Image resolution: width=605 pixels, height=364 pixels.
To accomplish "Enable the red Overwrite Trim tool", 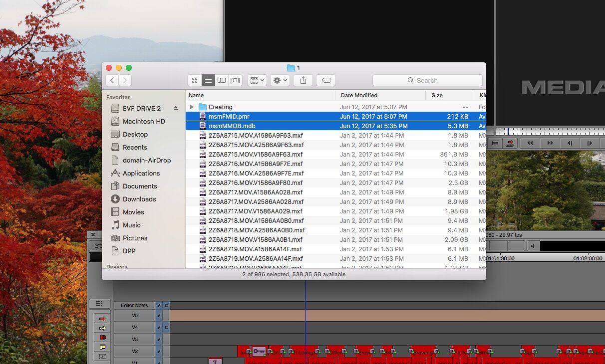I will 102,338.
